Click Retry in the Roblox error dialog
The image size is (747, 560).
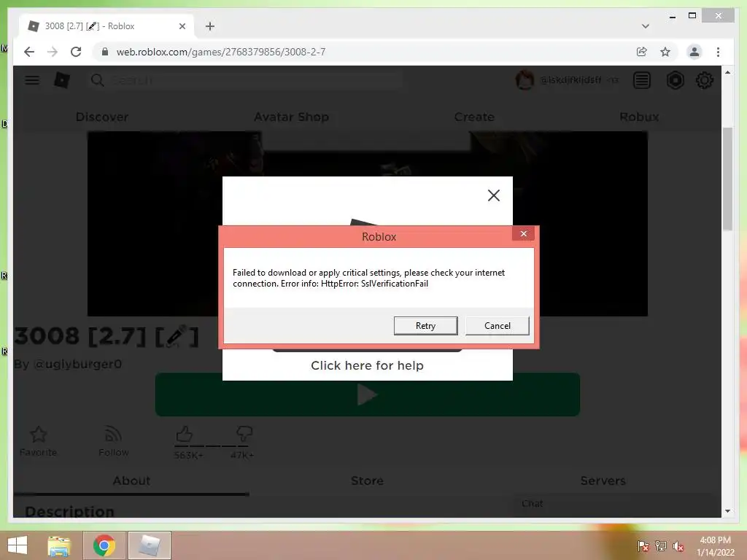click(x=425, y=326)
